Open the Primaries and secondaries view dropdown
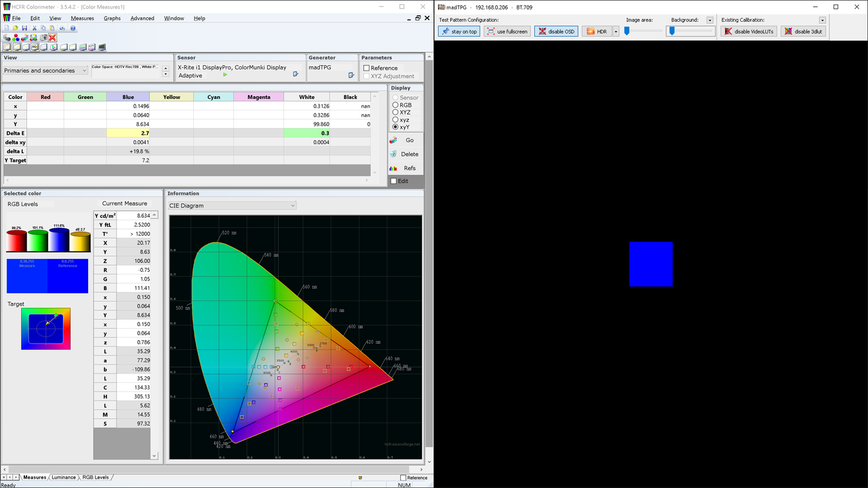Image resolution: width=868 pixels, height=488 pixels. (45, 70)
